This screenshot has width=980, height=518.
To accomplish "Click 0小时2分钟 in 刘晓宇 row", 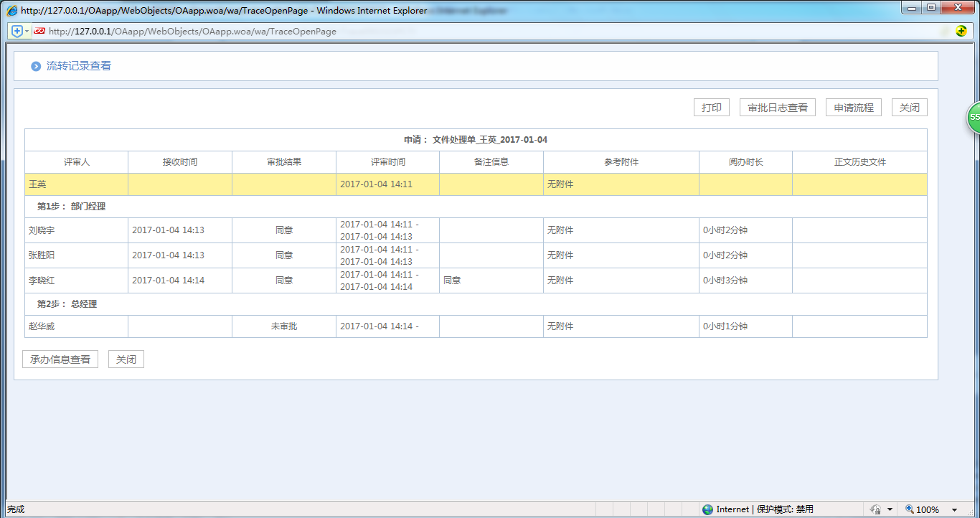I will [725, 230].
